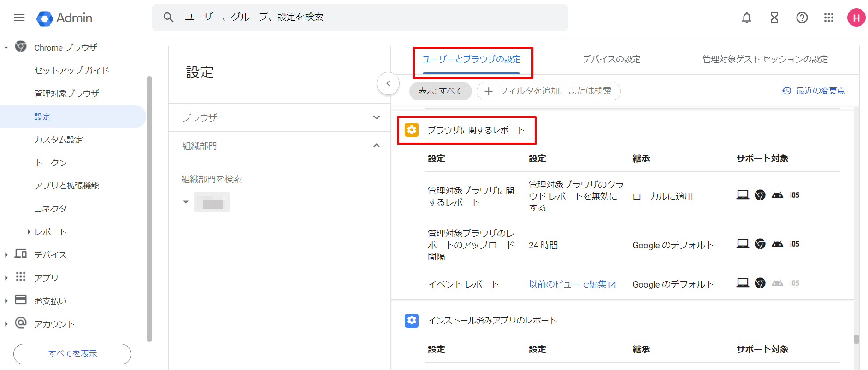Click the user account avatar H
868x370 pixels.
[x=856, y=18]
